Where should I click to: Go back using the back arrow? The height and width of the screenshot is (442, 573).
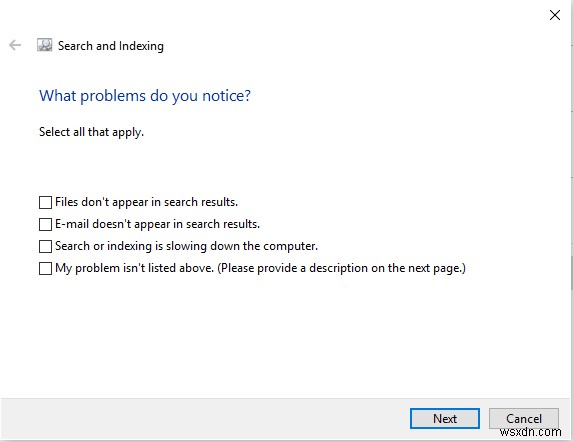15,45
